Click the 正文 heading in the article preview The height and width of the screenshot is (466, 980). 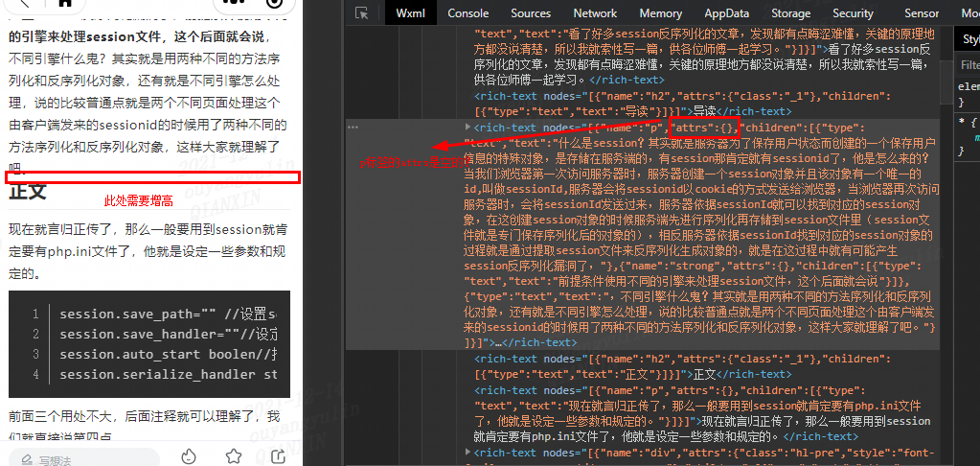pyautogui.click(x=28, y=192)
